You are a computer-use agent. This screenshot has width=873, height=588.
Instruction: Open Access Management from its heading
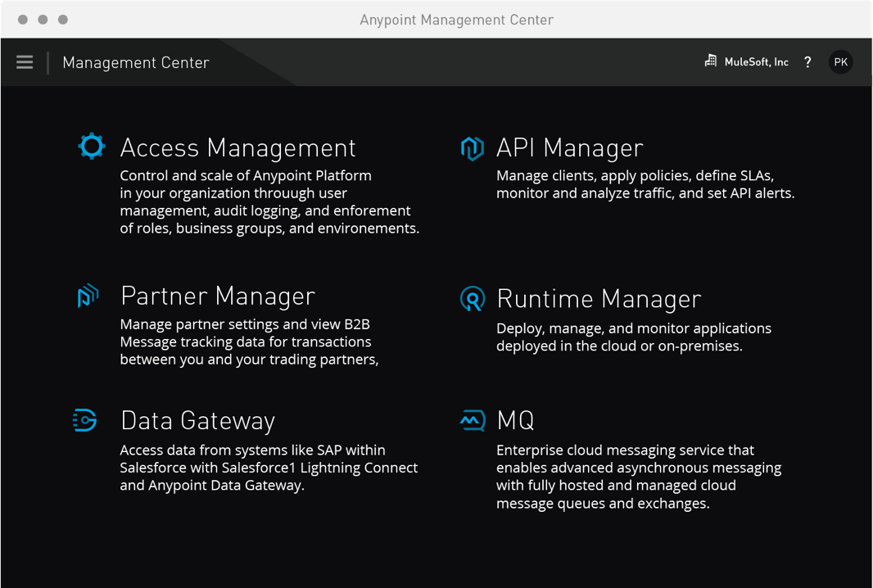click(x=237, y=148)
